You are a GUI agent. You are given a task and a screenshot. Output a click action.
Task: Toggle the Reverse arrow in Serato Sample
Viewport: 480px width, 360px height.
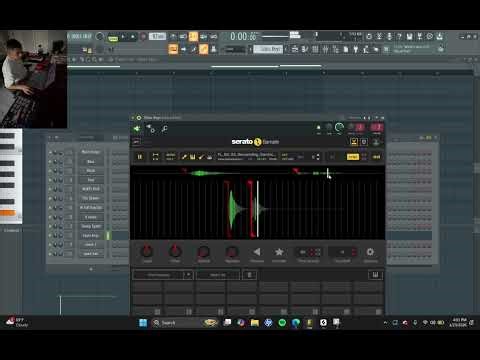[257, 252]
